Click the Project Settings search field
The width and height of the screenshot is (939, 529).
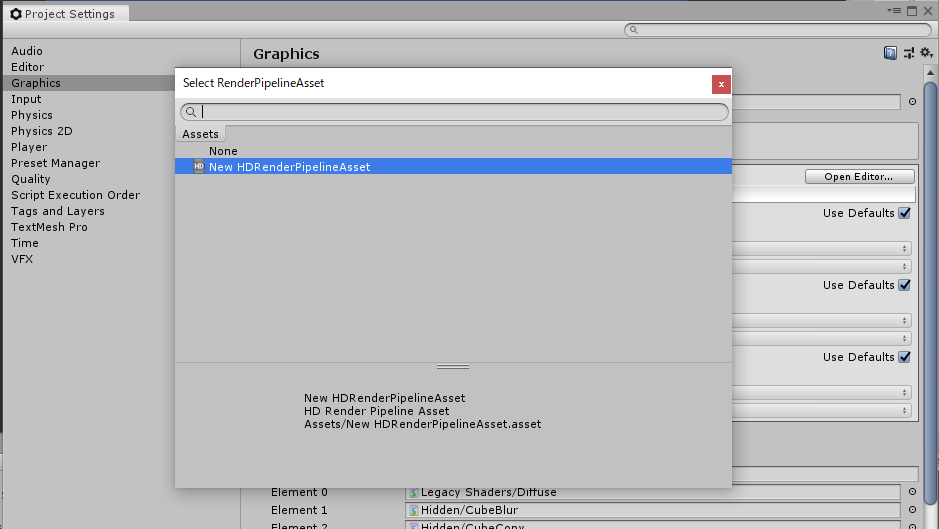tap(777, 30)
